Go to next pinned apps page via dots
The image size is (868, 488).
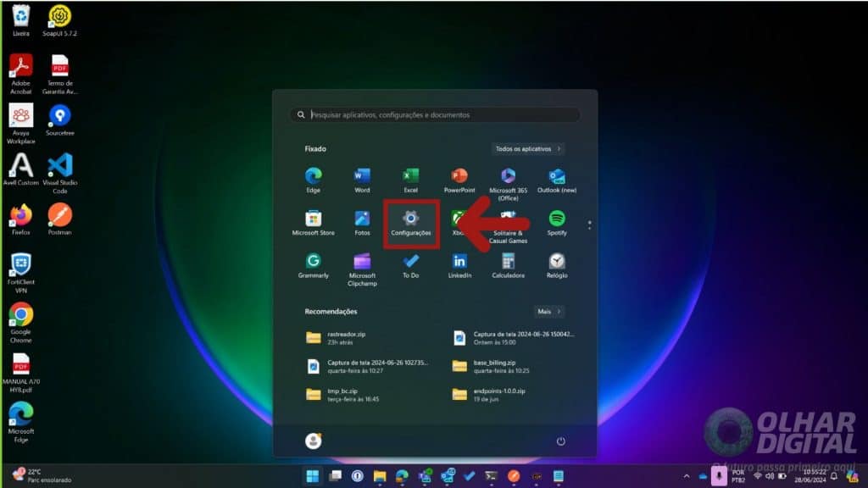coord(590,225)
